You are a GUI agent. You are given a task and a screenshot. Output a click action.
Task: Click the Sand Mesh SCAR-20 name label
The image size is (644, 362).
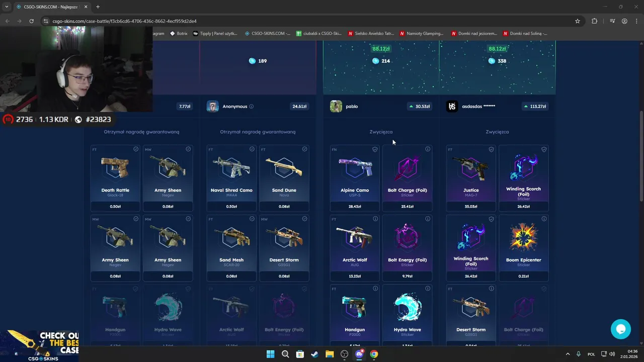tap(231, 260)
